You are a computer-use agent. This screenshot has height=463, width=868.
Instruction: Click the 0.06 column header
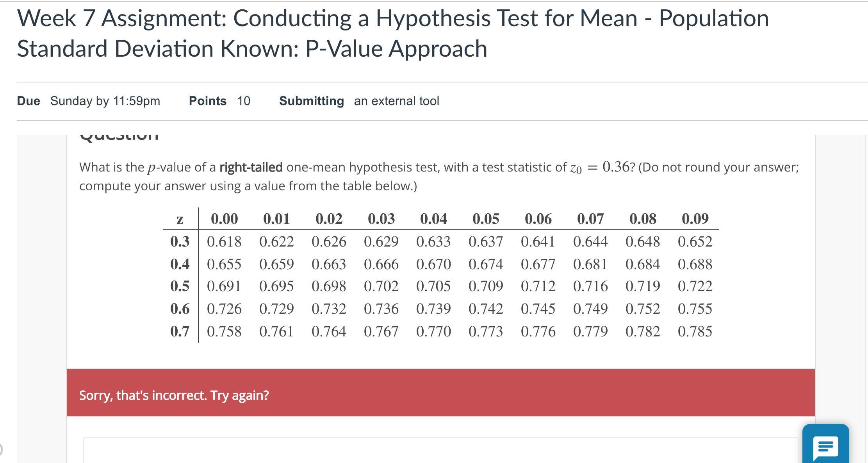point(538,219)
